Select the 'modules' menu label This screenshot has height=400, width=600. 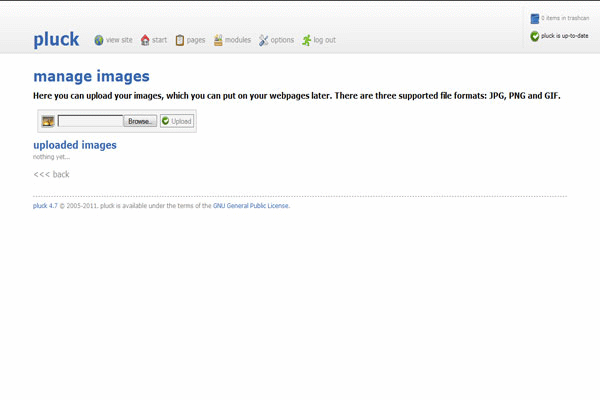[238, 40]
